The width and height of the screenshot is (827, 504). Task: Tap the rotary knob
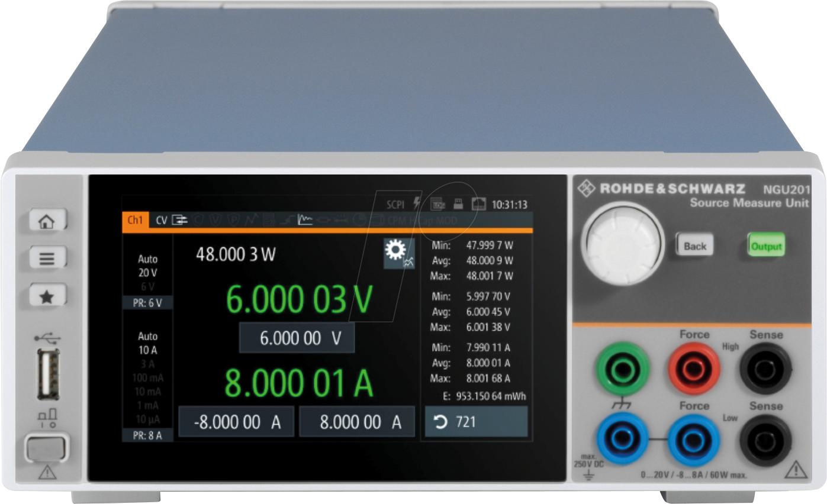tap(623, 245)
